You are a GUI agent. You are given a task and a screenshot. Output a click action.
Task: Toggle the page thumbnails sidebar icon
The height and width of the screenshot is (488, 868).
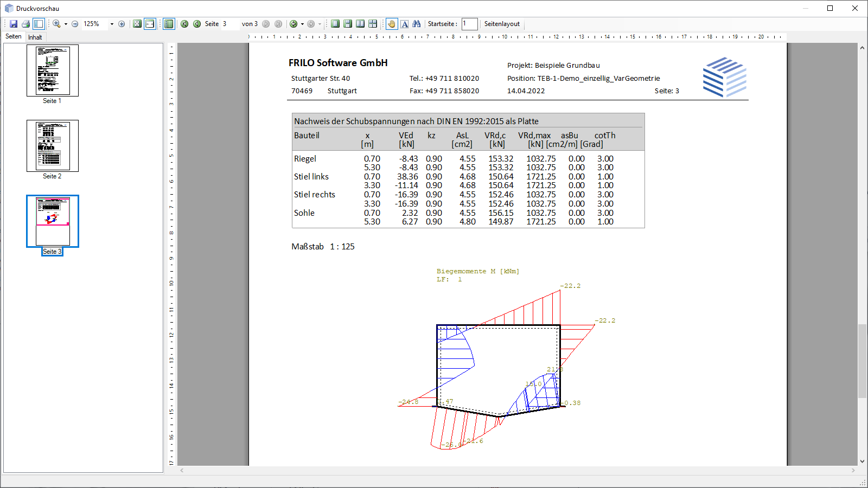pos(38,24)
